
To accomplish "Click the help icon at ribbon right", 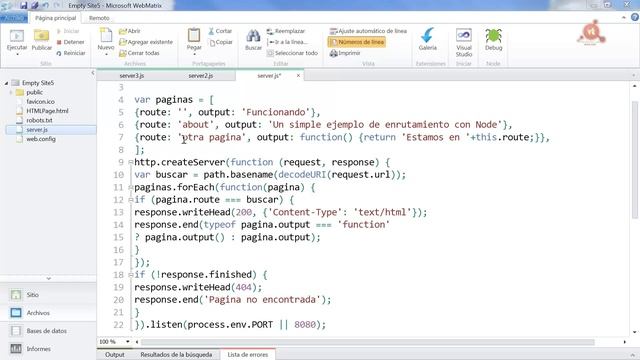I will pyautogui.click(x=635, y=17).
